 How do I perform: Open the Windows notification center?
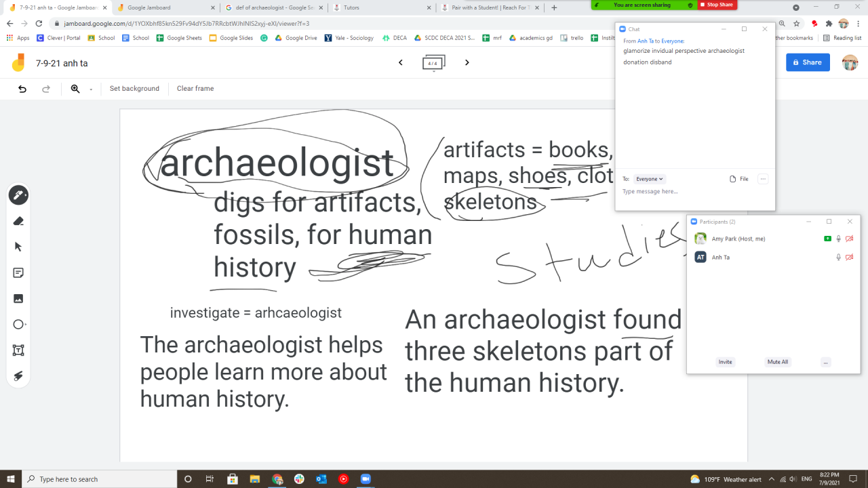854,479
